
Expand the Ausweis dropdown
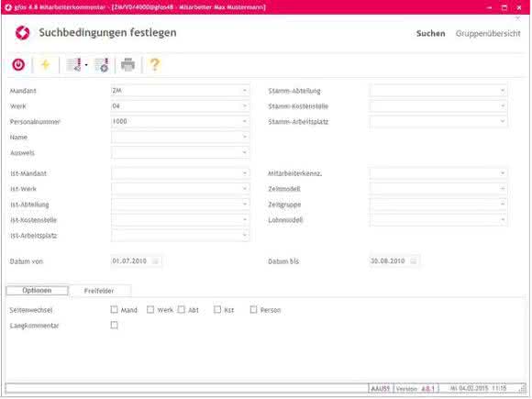pos(245,152)
